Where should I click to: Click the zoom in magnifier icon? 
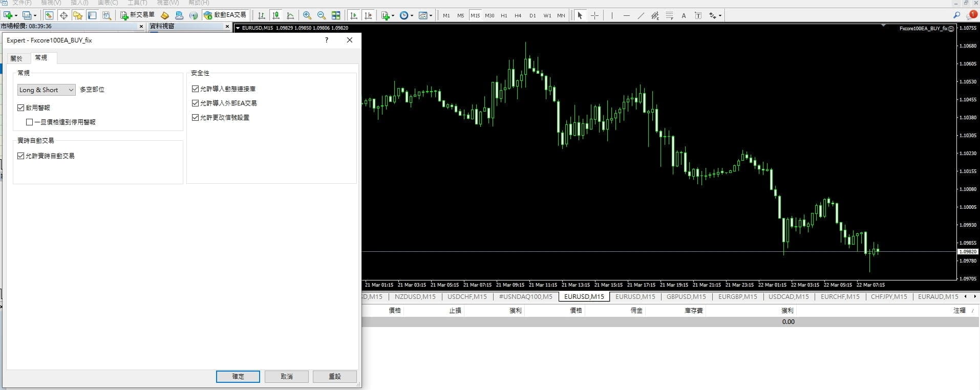(307, 15)
